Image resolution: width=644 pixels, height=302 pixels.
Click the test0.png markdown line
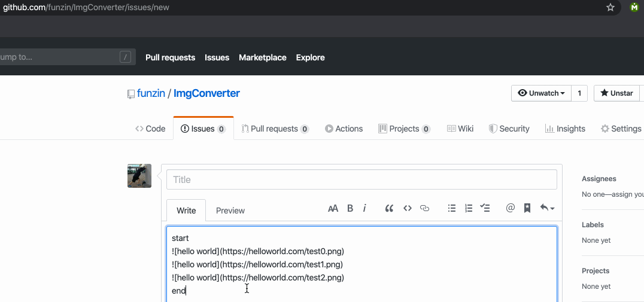click(258, 251)
